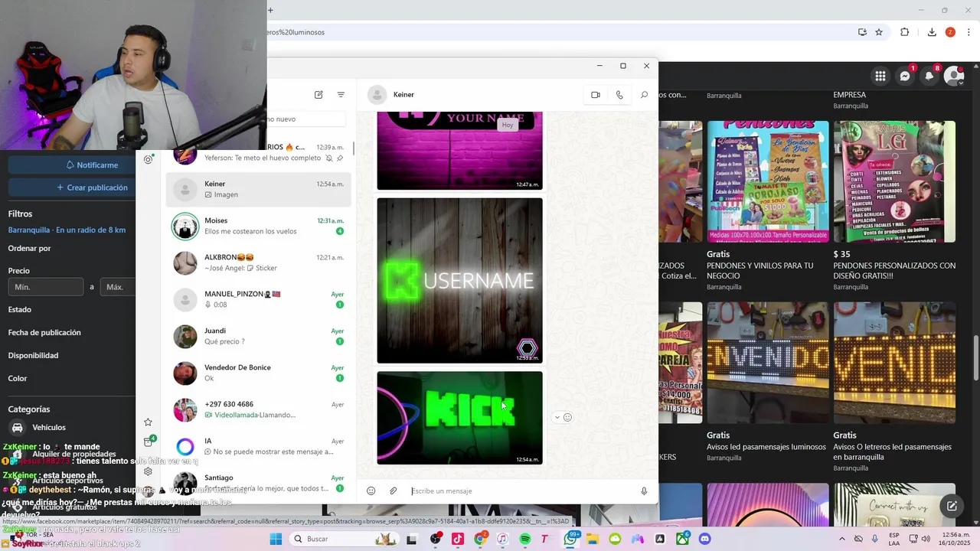Click the Mín. price field
Screen dimensions: 980x551
pyautogui.click(x=46, y=287)
